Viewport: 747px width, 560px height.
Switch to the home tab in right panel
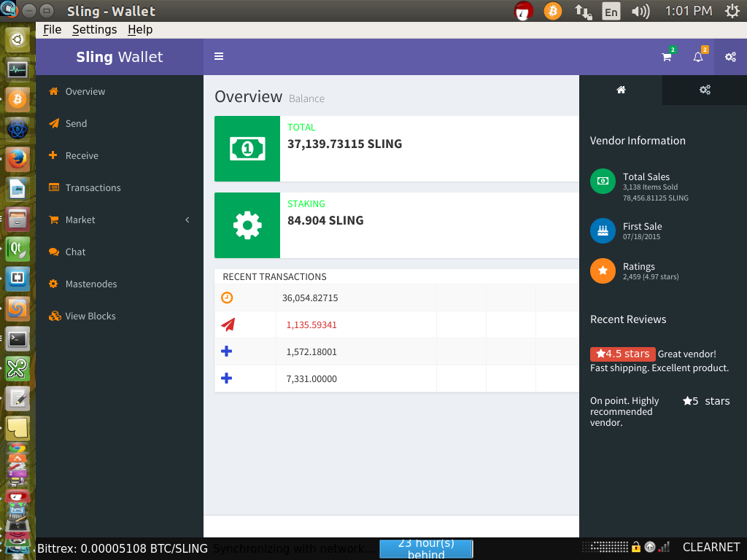point(621,90)
